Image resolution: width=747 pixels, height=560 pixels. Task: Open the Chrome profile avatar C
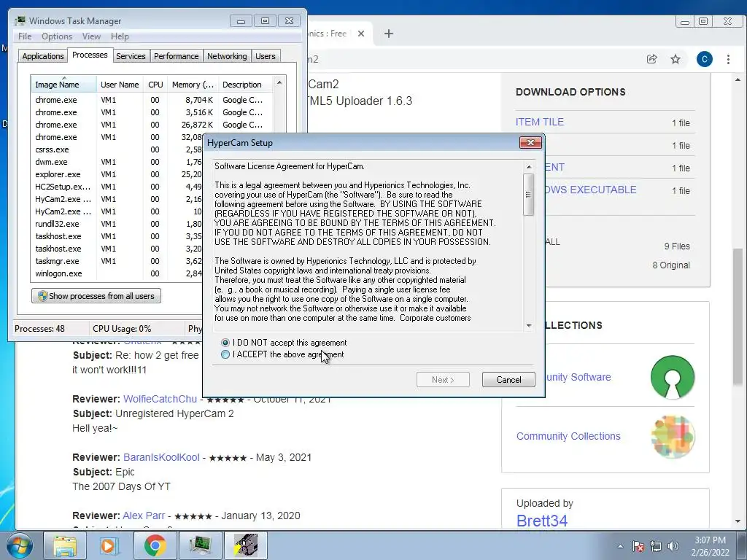pyautogui.click(x=704, y=59)
